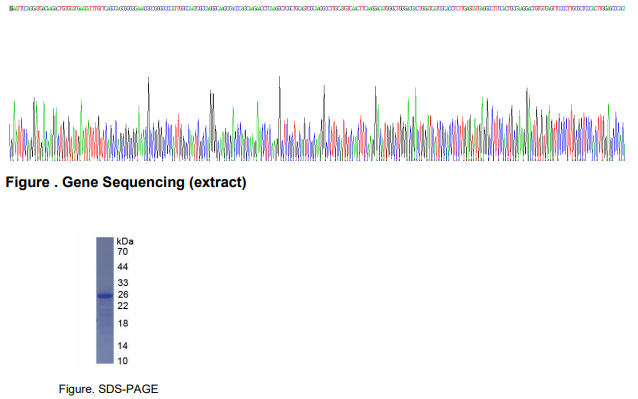This screenshot has height=399, width=638.
Task: Select the 26 kDa marker label
Action: pyautogui.click(x=123, y=294)
